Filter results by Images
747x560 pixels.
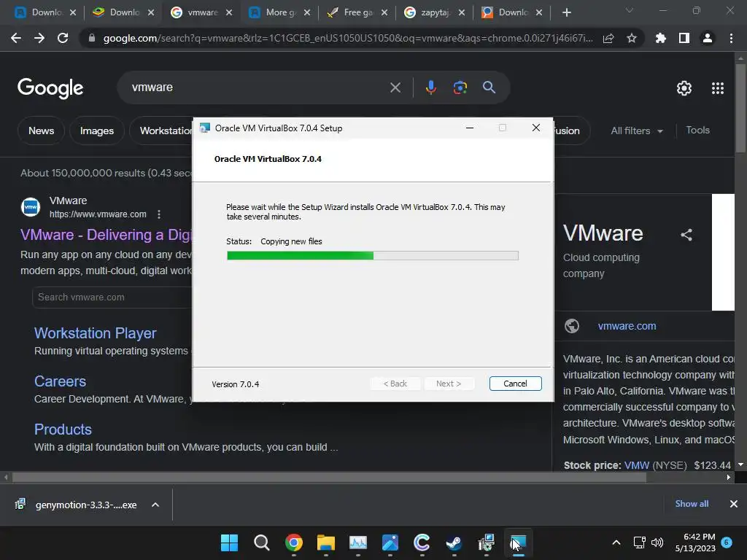[x=97, y=131]
